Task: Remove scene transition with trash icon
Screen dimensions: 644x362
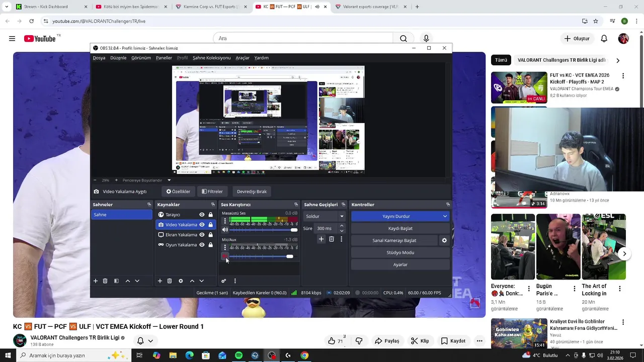Action: [x=332, y=239]
